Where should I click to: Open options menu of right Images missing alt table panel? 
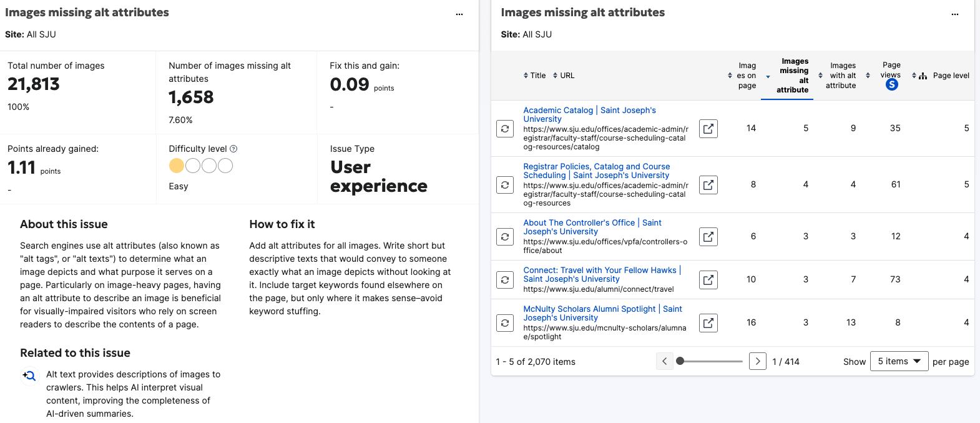coord(955,14)
